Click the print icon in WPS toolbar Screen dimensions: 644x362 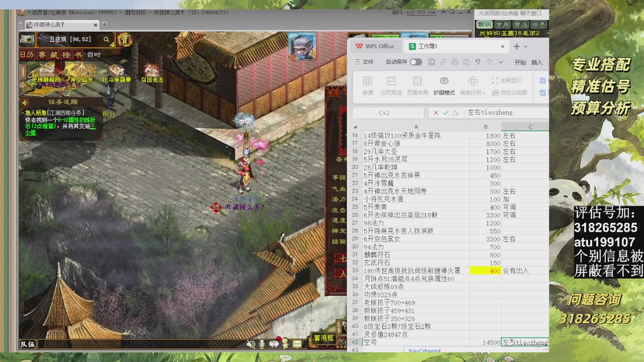pos(455,62)
